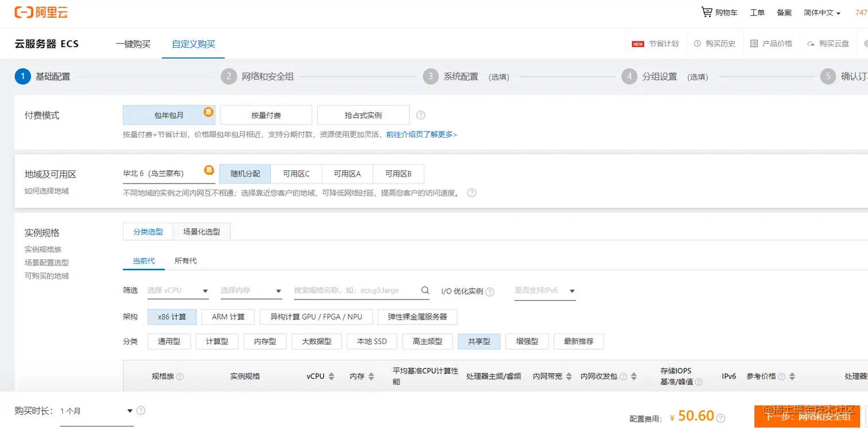Click 如何选择地域 link
The width and height of the screenshot is (868, 428).
pyautogui.click(x=46, y=190)
